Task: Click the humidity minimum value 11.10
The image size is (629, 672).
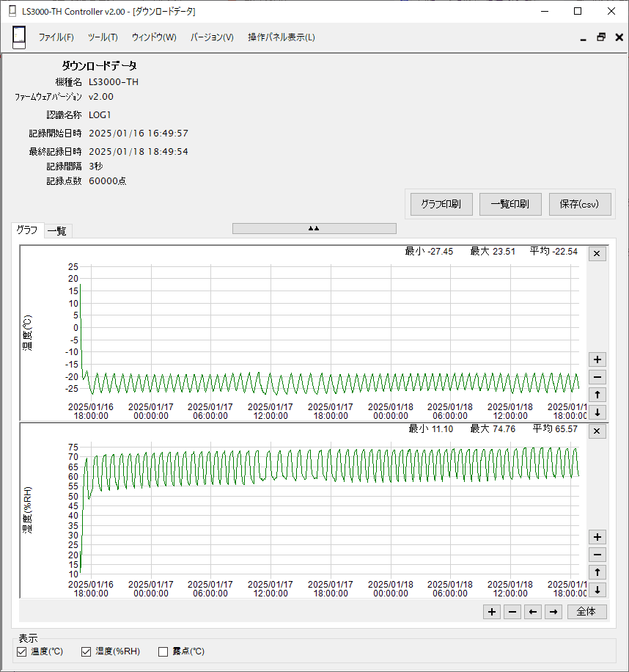Action: (x=442, y=428)
